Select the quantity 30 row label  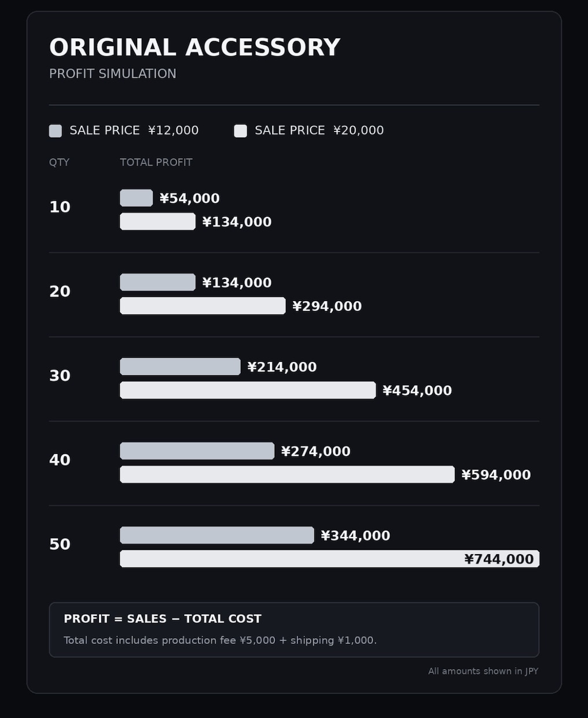point(60,376)
